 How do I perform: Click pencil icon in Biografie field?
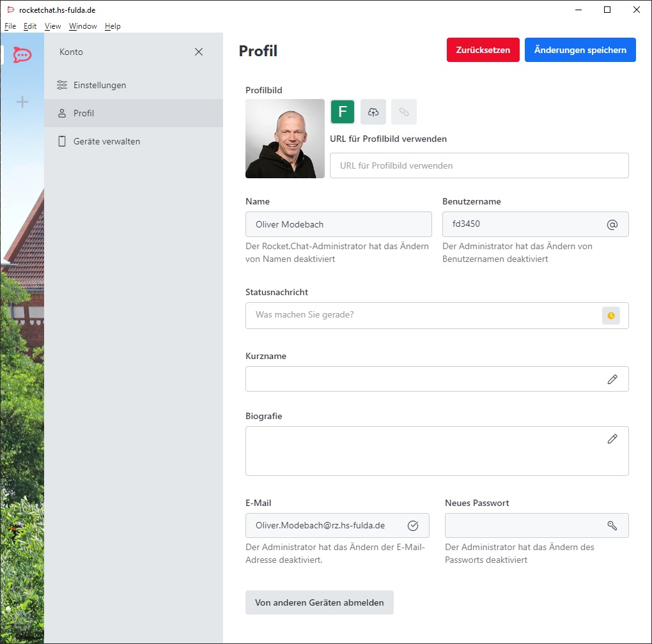pos(612,439)
